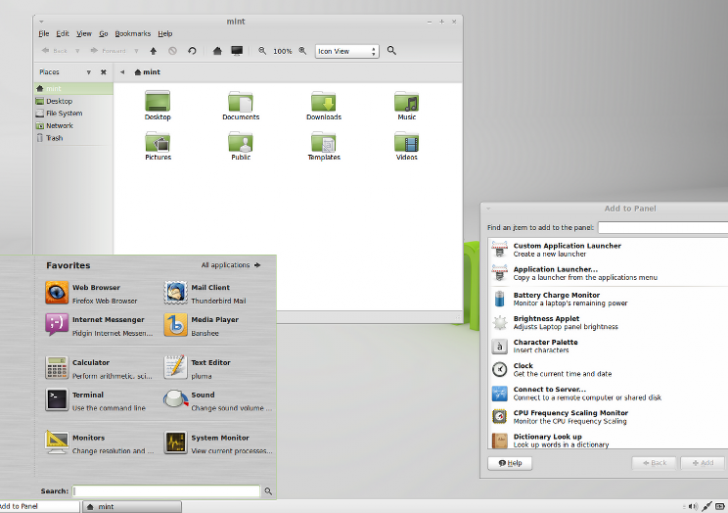The width and height of the screenshot is (728, 513).
Task: Click the volume icon in system tray
Action: tap(691, 506)
